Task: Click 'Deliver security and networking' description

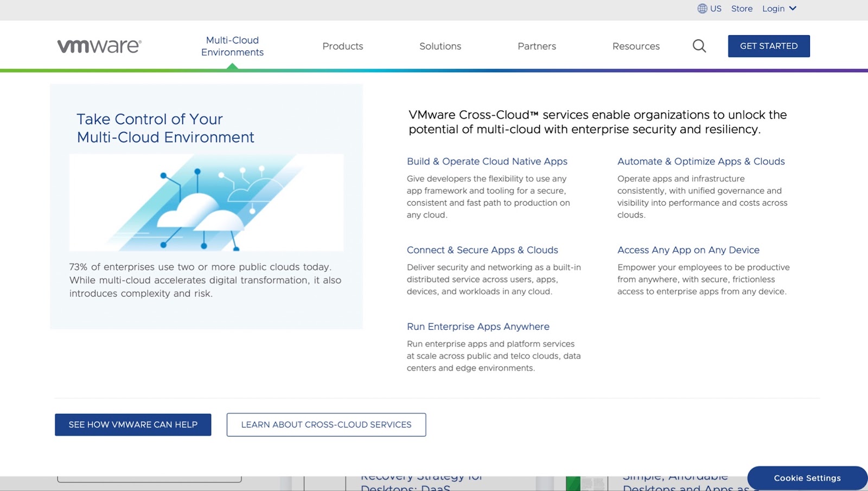Action: pyautogui.click(x=494, y=279)
